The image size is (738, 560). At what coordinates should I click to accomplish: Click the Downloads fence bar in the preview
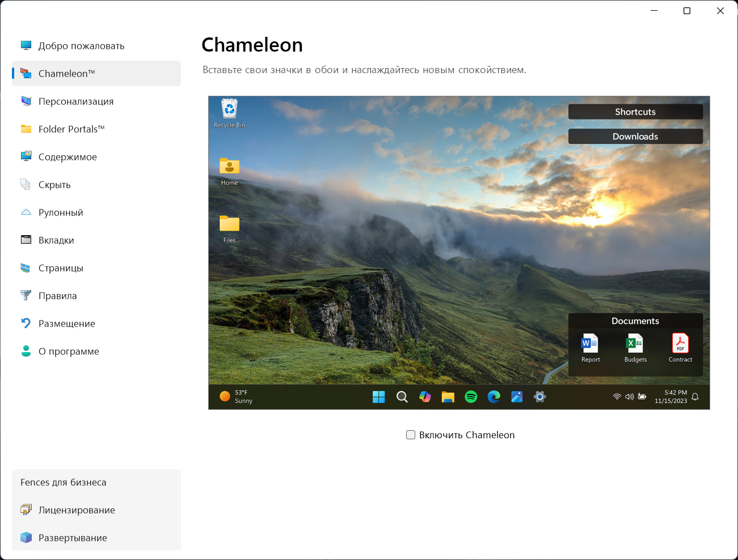[635, 137]
